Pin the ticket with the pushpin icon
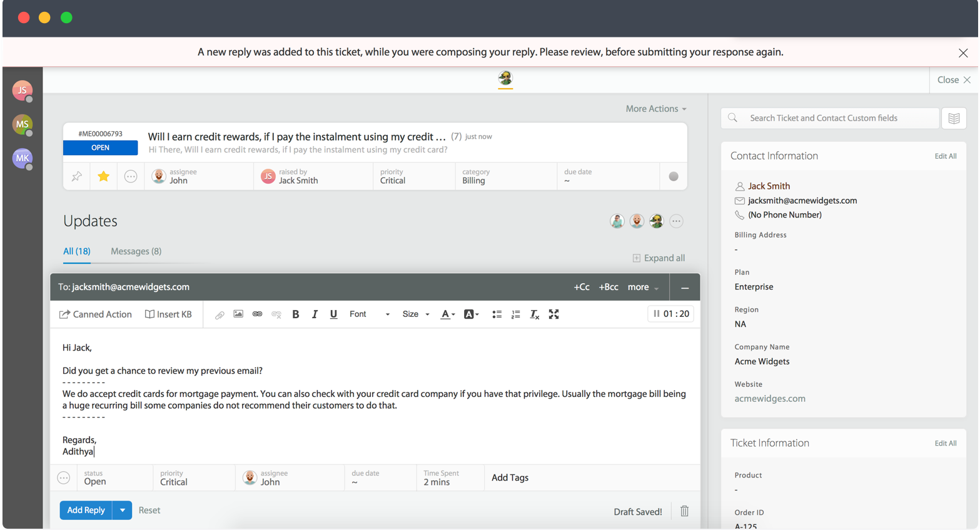 tap(76, 176)
